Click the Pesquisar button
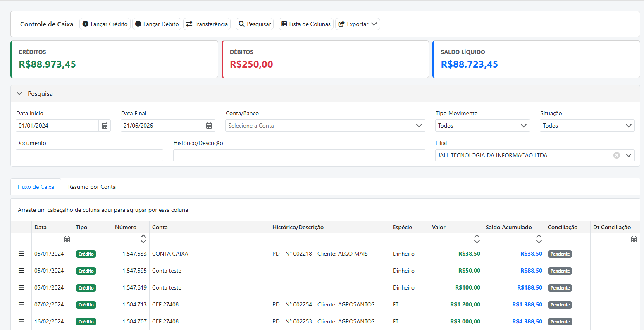Screen dimensions: 644x330 (255, 24)
